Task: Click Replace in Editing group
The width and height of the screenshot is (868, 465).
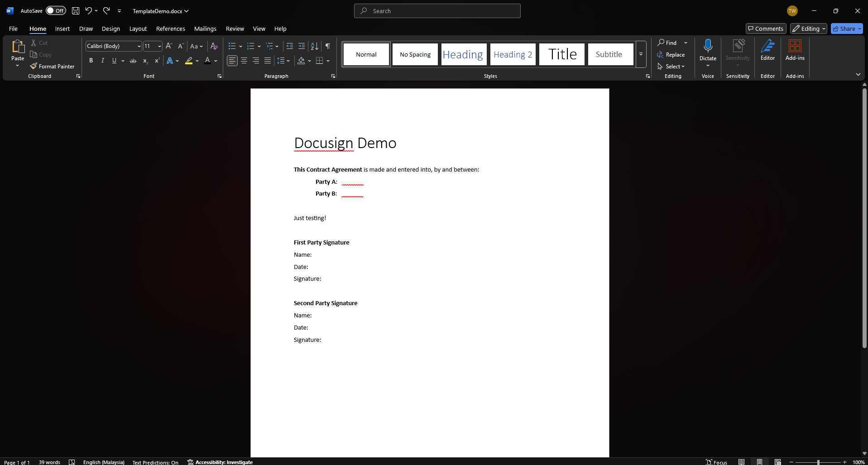Action: 671,54
